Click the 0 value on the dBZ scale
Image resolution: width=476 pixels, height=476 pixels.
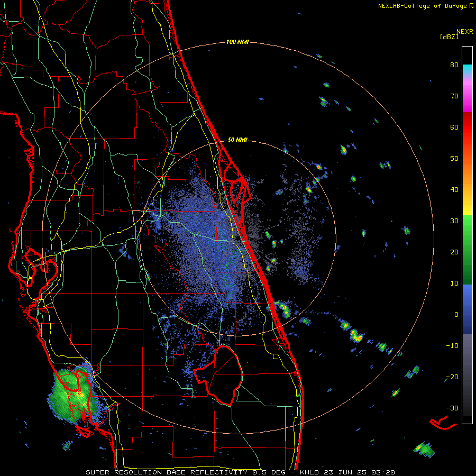(456, 315)
